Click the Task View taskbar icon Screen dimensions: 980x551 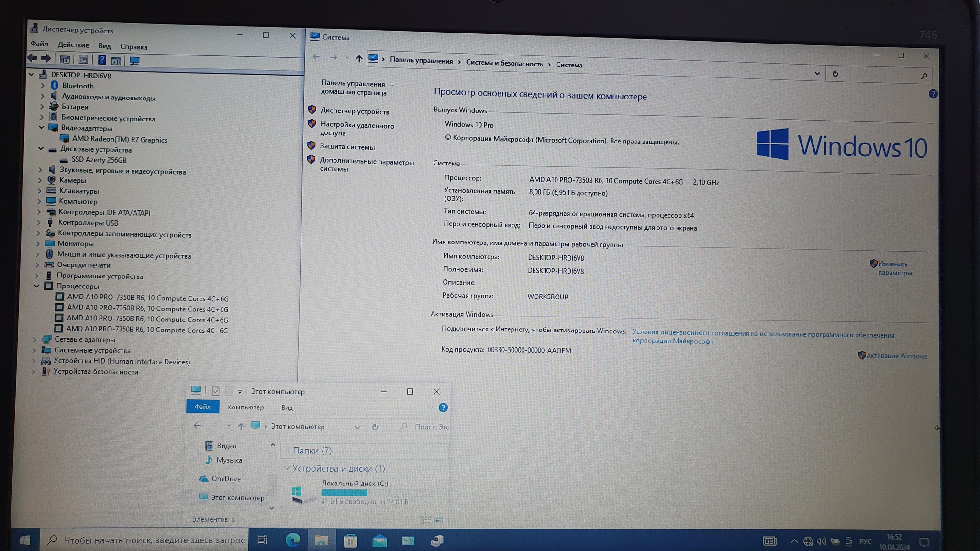262,540
